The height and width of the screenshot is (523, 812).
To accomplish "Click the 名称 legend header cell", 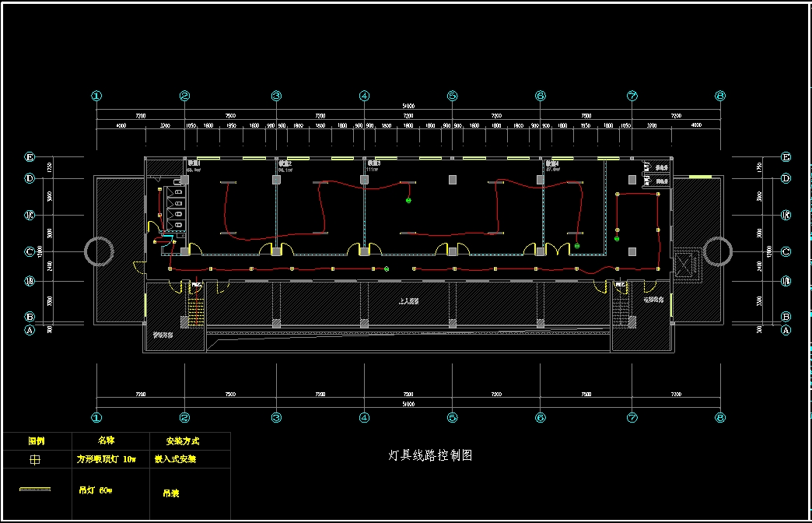I will [106, 441].
